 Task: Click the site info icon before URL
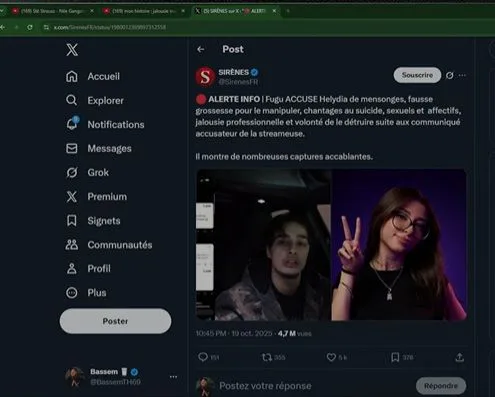tap(46, 27)
